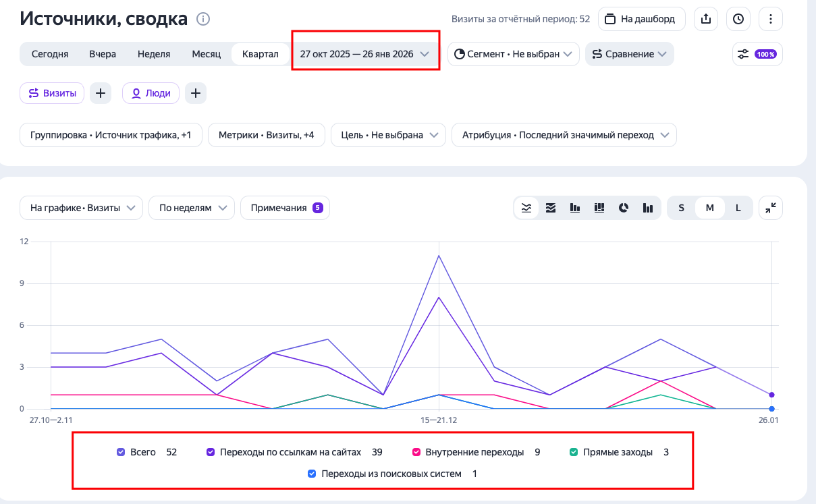Viewport: 816px width, 504px height.
Task: Set chart size to L
Action: [738, 208]
